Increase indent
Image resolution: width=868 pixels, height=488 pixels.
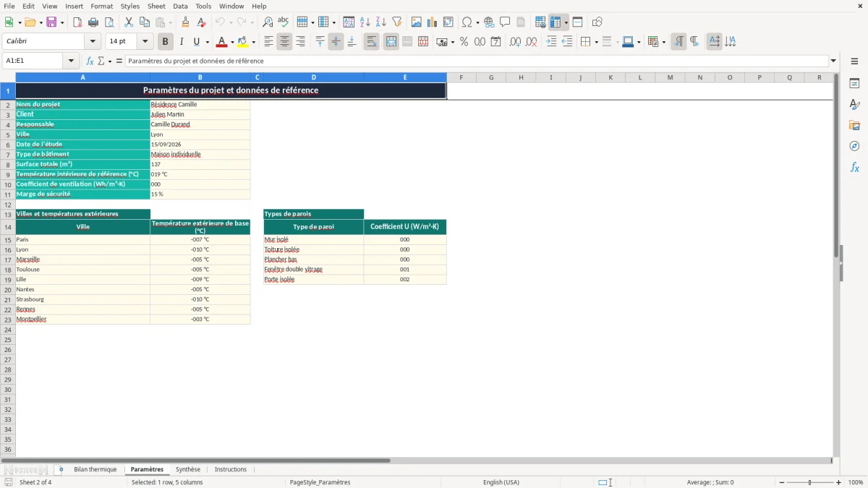[551, 42]
